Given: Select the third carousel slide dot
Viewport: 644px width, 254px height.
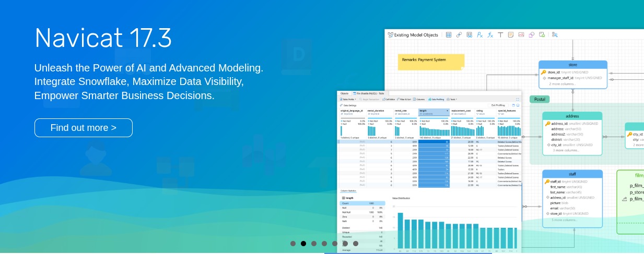Looking at the screenshot, I should point(314,244).
